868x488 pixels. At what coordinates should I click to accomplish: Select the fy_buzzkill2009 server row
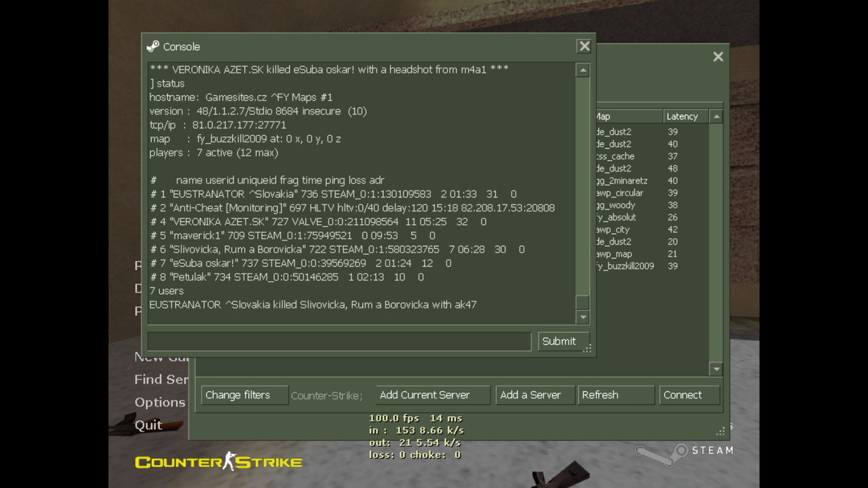pyautogui.click(x=651, y=266)
